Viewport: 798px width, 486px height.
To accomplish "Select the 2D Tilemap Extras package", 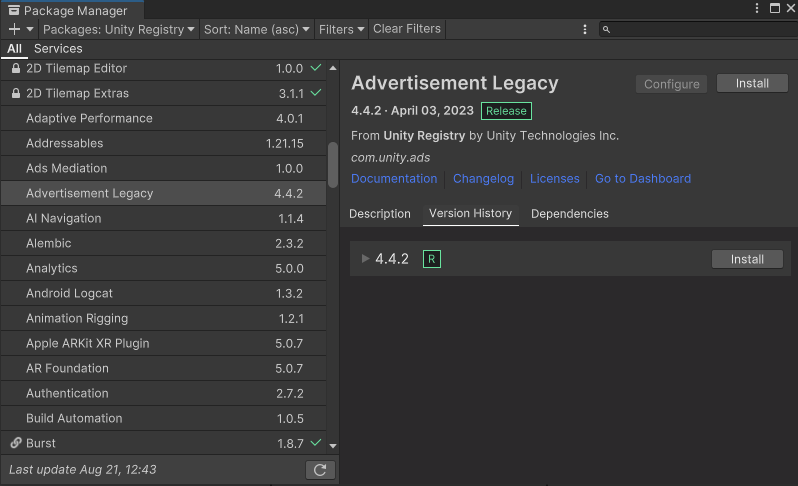I will 163,93.
